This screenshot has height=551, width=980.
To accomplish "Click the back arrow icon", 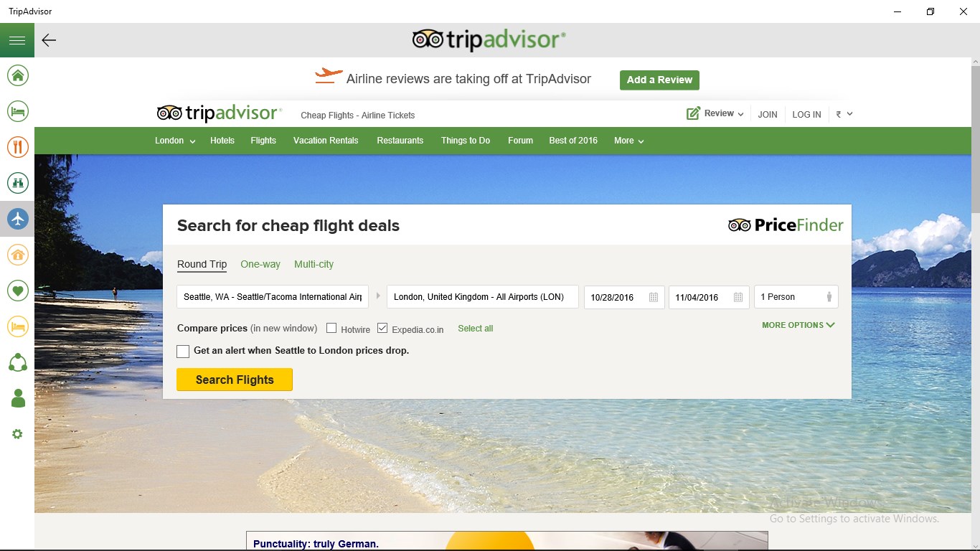I will pyautogui.click(x=49, y=40).
